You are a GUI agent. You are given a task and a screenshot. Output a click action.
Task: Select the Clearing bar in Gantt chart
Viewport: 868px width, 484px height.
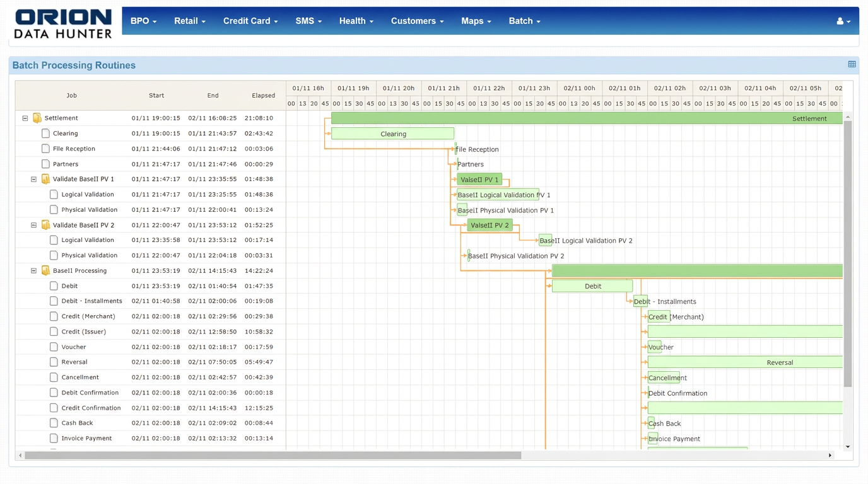[392, 134]
